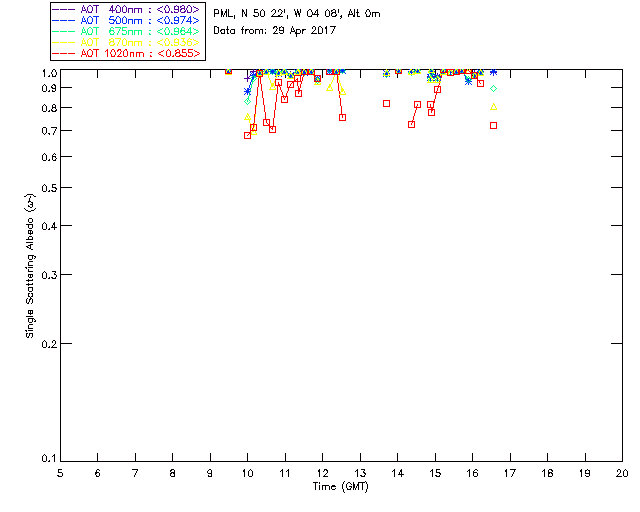Click the x-axis tick label '13'
Image resolution: width=640 pixels, height=512 pixels.
point(360,473)
